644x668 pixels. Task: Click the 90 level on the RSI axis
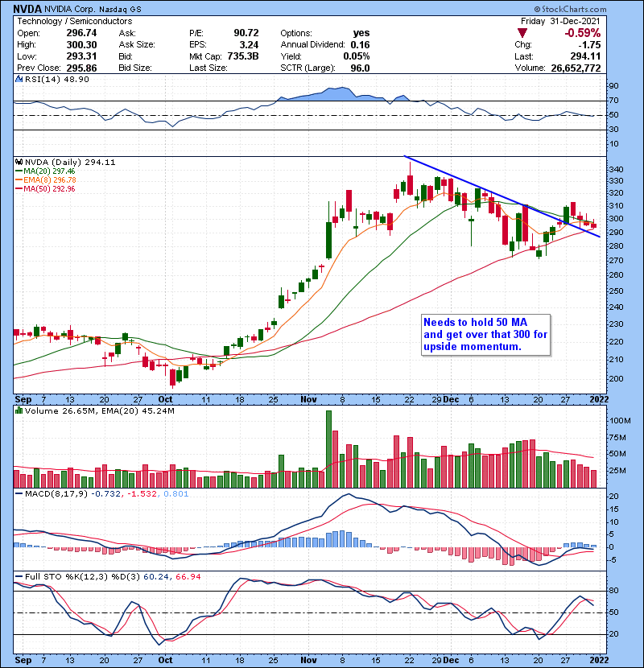tap(613, 86)
